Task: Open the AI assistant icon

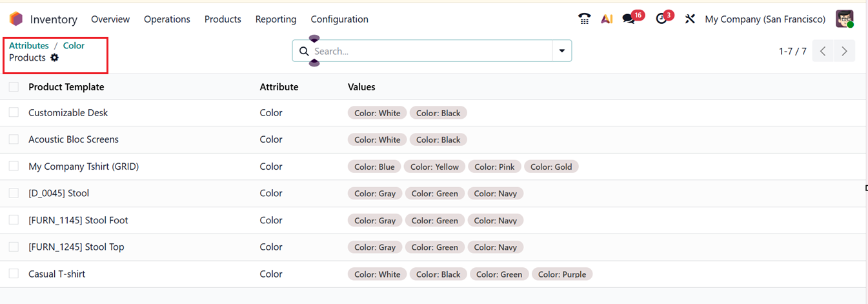Action: click(x=607, y=19)
